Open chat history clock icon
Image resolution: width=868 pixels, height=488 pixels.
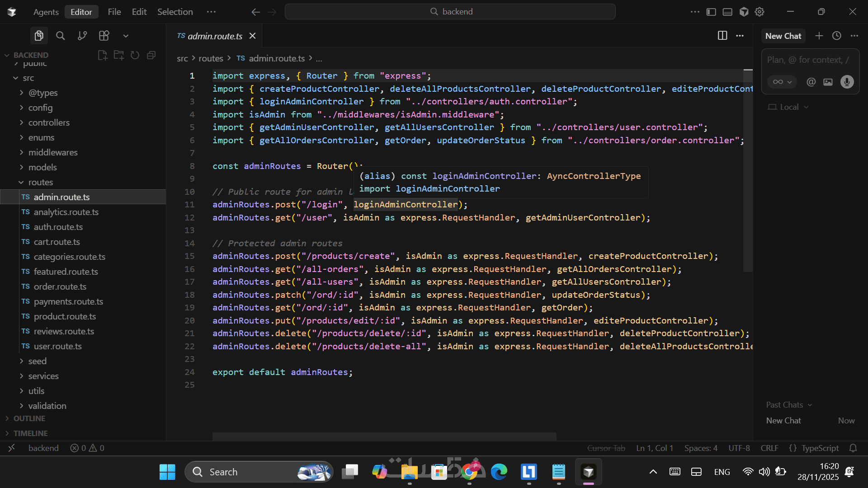[x=837, y=36]
